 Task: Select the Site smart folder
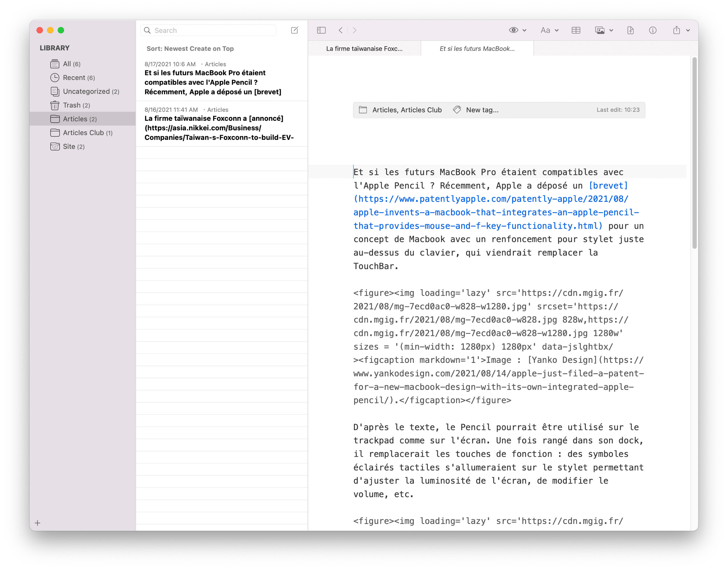coord(82,147)
